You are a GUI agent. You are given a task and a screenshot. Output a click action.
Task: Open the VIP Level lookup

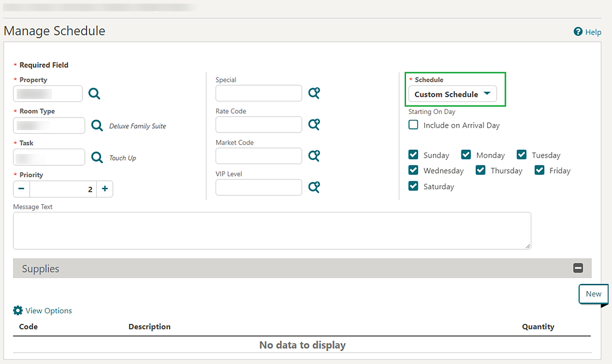(x=314, y=187)
